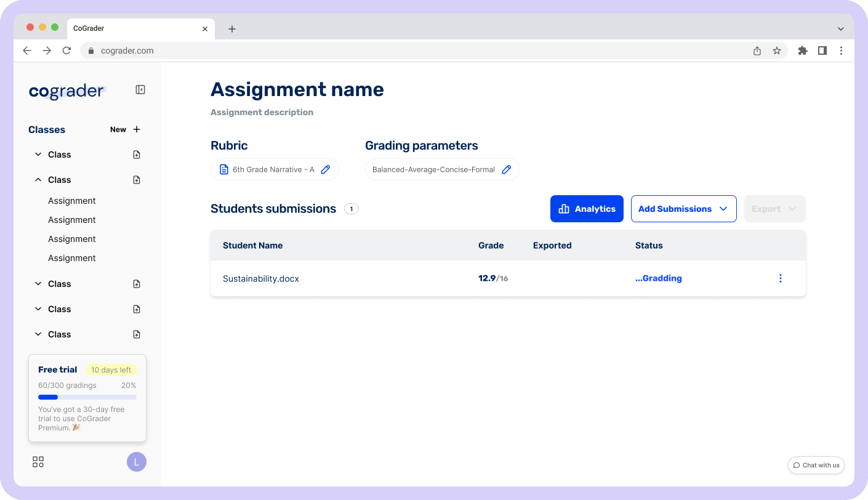Open the three-dot menu for Sustainability.docx
This screenshot has width=868, height=500.
coord(780,278)
